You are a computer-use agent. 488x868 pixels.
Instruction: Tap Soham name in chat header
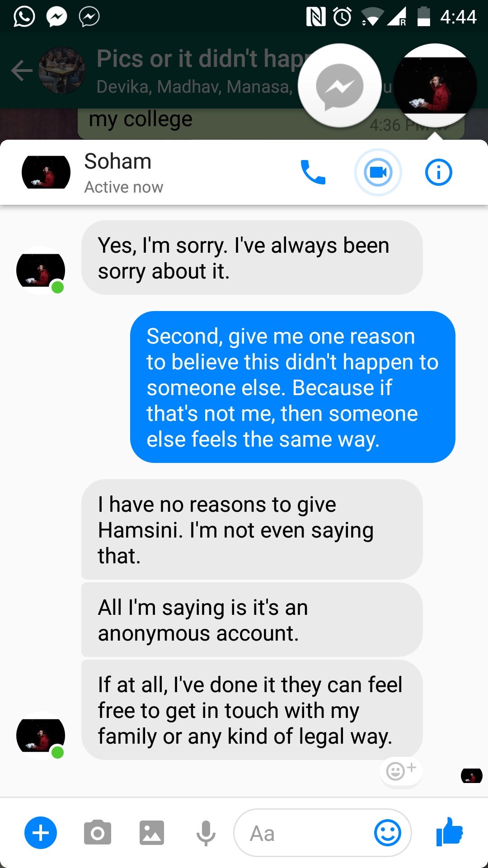pyautogui.click(x=117, y=161)
